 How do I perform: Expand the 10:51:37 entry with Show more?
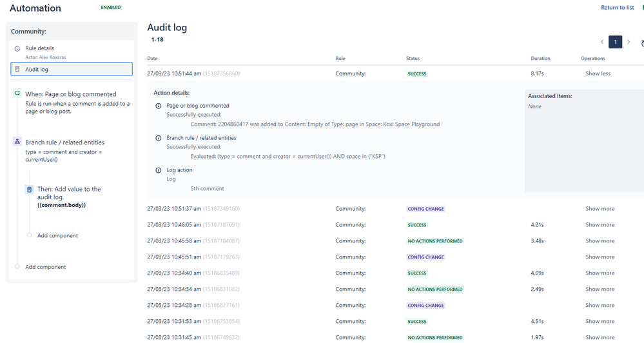[600, 209]
